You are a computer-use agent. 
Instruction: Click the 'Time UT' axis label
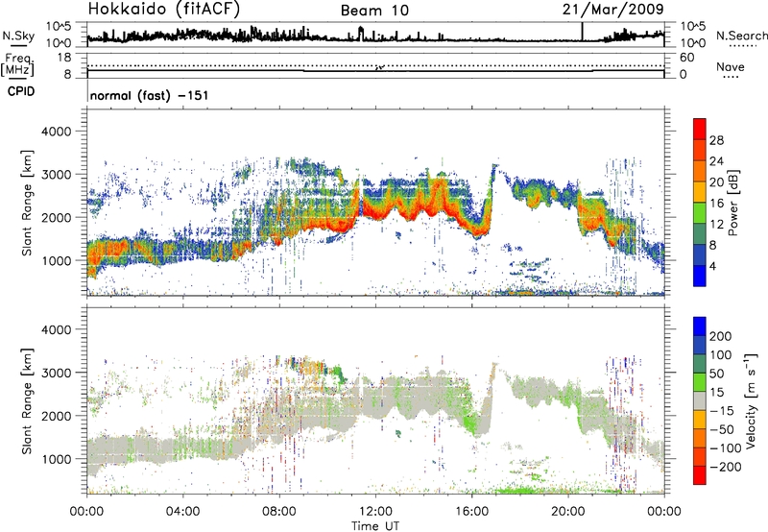pos(375,526)
